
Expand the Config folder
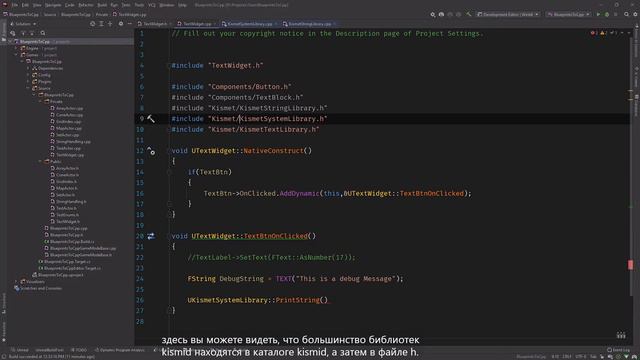coord(29,75)
